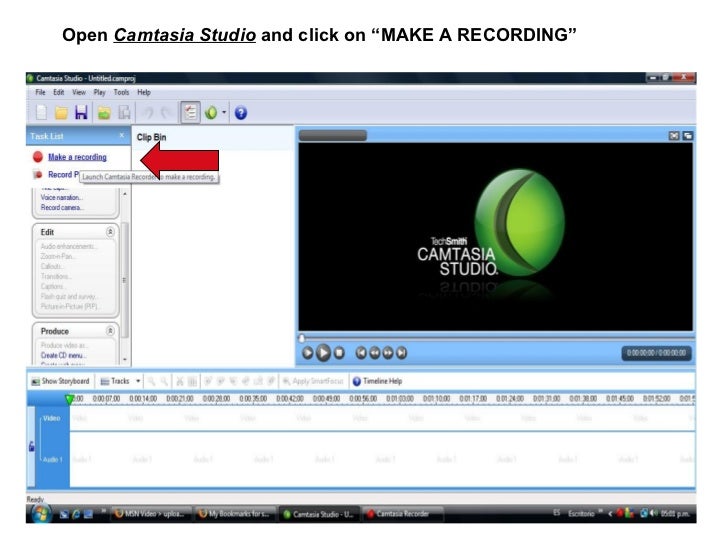The height and width of the screenshot is (546, 728).
Task: Open the Tools menu
Action: click(121, 92)
